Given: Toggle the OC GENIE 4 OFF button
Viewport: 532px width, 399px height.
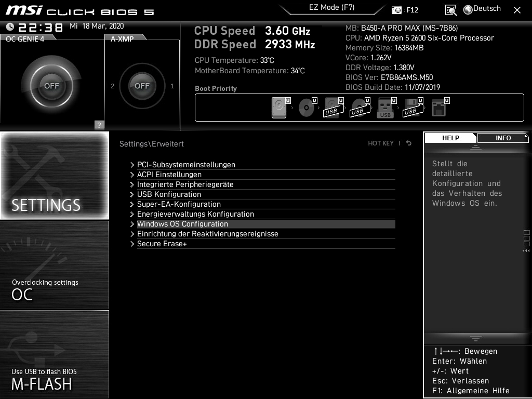Looking at the screenshot, I should (51, 86).
